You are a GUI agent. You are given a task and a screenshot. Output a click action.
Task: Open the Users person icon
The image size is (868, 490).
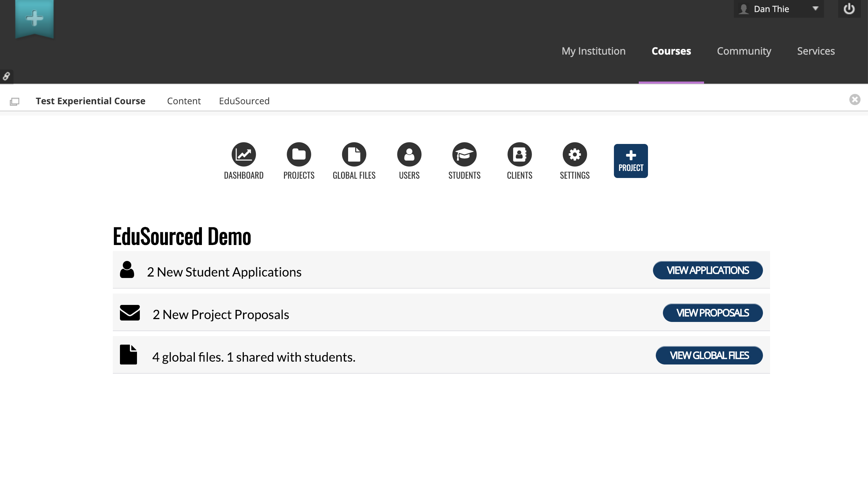[x=409, y=154]
